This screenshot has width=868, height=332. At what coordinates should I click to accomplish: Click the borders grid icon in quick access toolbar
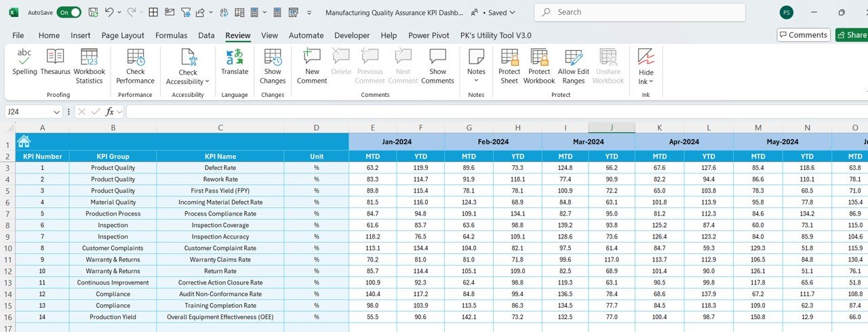click(x=153, y=12)
